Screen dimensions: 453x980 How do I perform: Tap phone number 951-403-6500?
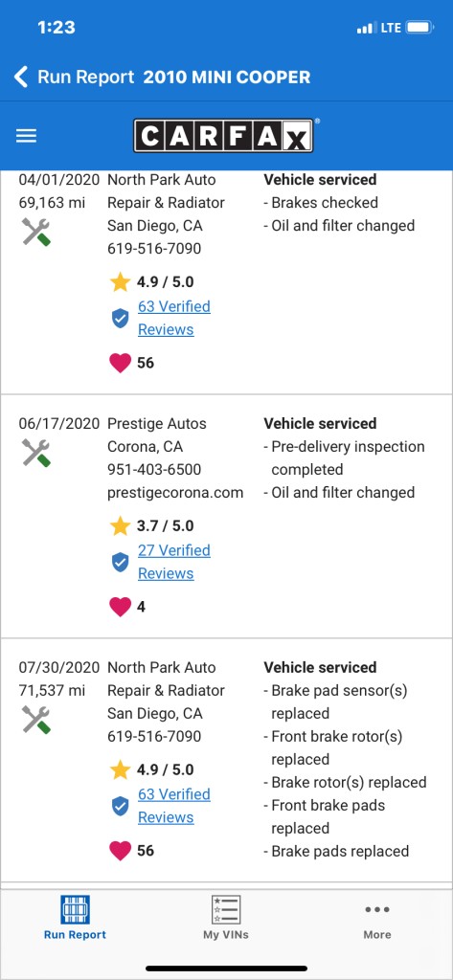click(154, 469)
